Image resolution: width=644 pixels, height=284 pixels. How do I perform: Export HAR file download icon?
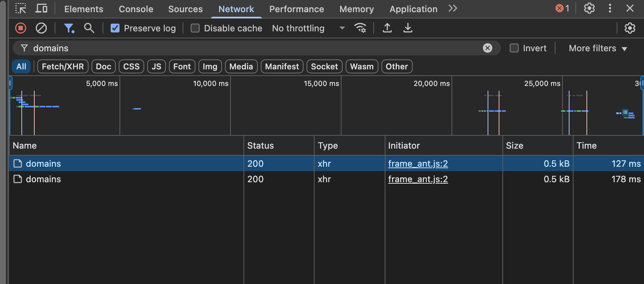[408, 28]
